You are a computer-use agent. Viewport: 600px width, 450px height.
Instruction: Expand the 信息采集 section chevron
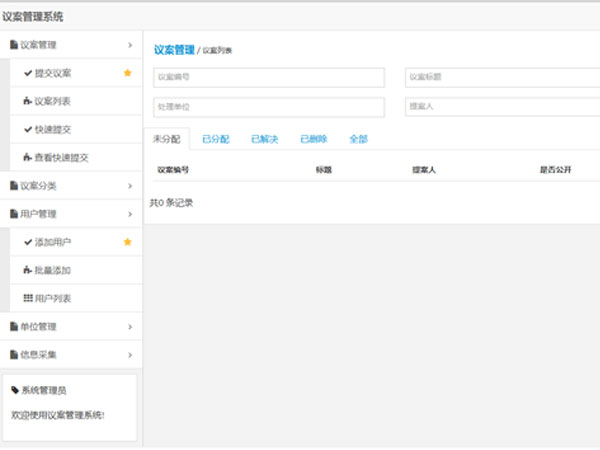click(x=130, y=354)
